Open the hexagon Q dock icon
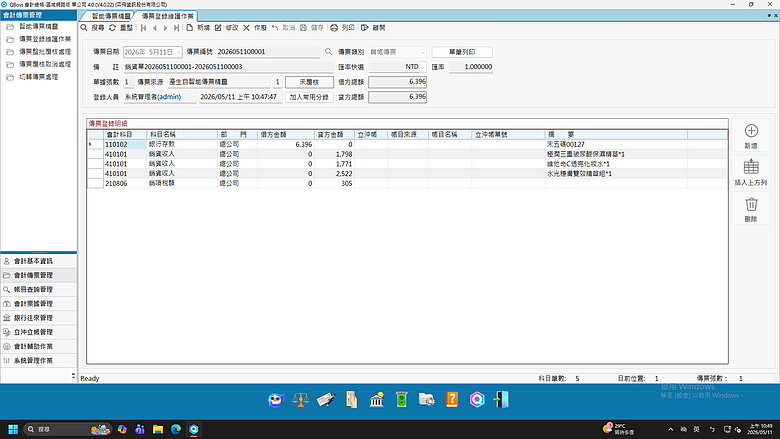The image size is (780, 439). [477, 400]
